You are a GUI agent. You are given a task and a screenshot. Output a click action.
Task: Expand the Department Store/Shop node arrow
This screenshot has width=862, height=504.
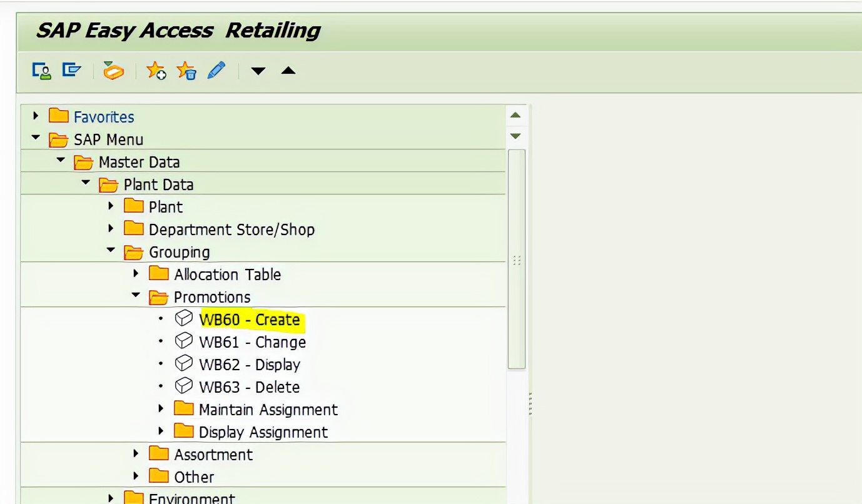pos(111,228)
